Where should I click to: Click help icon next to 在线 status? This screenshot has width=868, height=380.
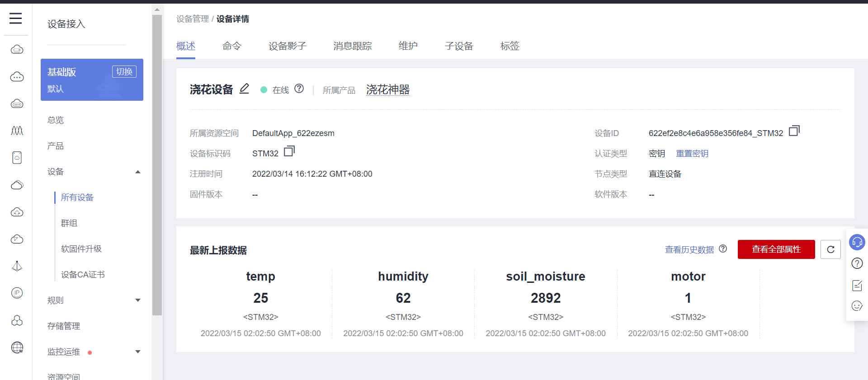pyautogui.click(x=299, y=89)
